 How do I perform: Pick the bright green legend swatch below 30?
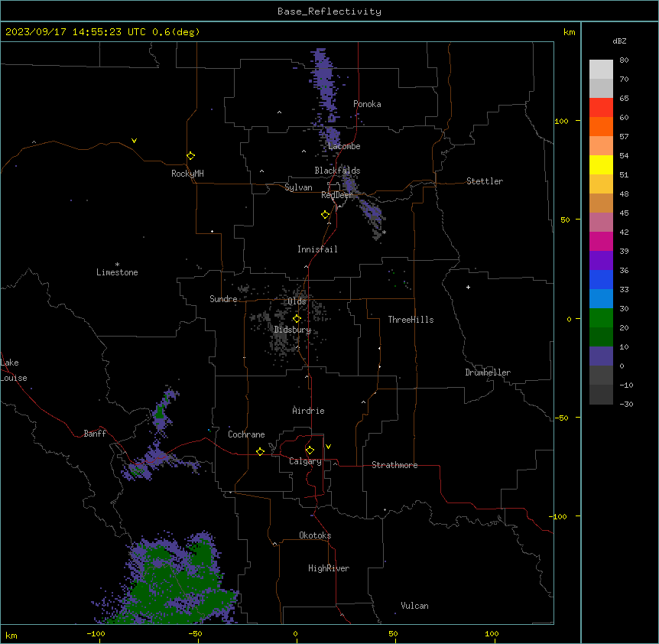601,318
